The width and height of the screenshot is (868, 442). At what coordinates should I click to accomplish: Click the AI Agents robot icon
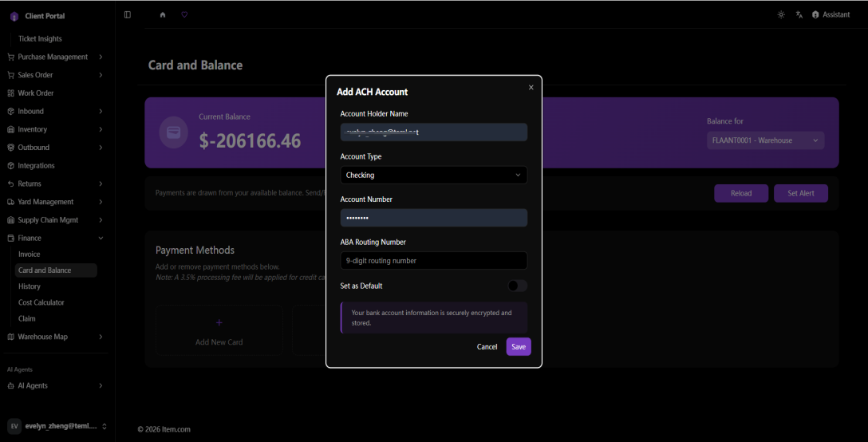pyautogui.click(x=10, y=385)
